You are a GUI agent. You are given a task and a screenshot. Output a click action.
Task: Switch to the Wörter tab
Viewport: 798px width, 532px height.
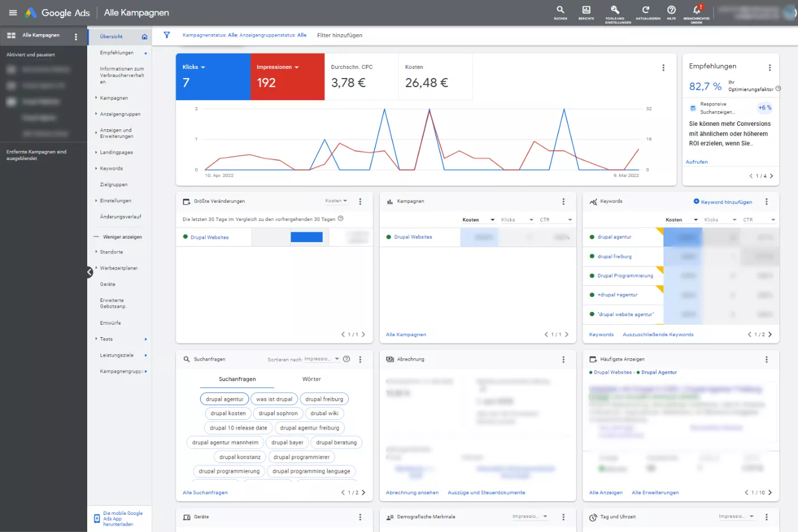(x=311, y=379)
